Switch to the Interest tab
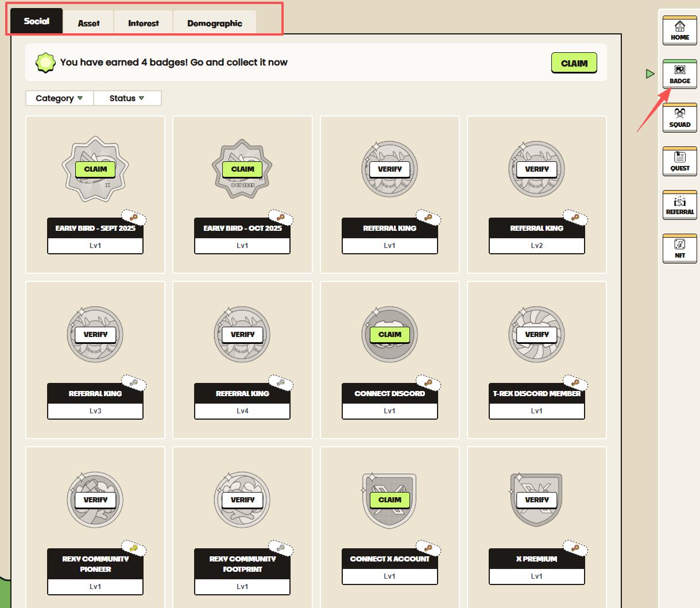Screen dimensions: 700x608 point(144,23)
